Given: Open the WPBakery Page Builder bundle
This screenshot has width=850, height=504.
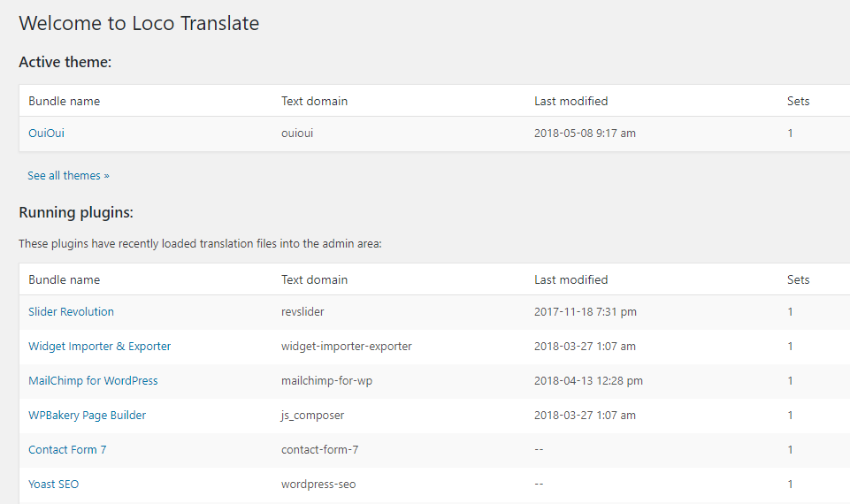Looking at the screenshot, I should [87, 416].
